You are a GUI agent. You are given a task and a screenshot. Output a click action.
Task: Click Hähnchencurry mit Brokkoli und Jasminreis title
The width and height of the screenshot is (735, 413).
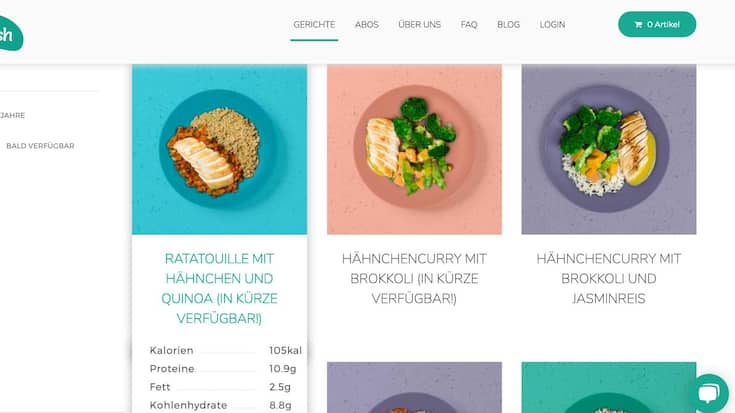609,278
